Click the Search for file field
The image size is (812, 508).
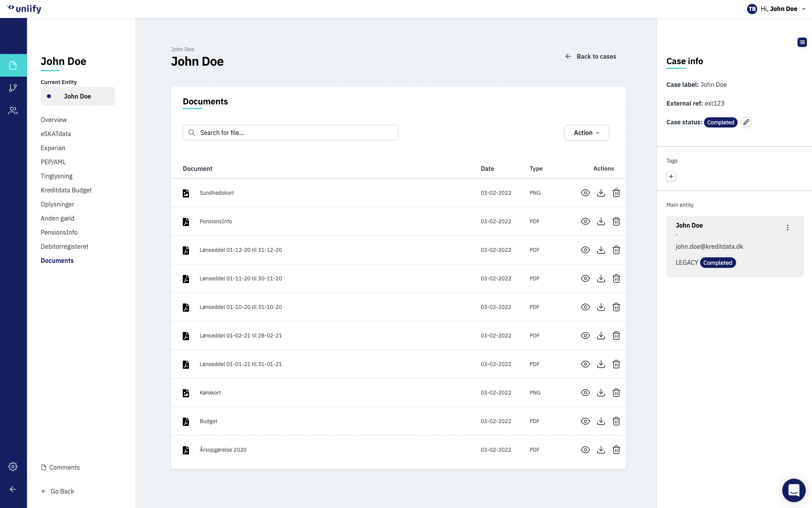290,133
